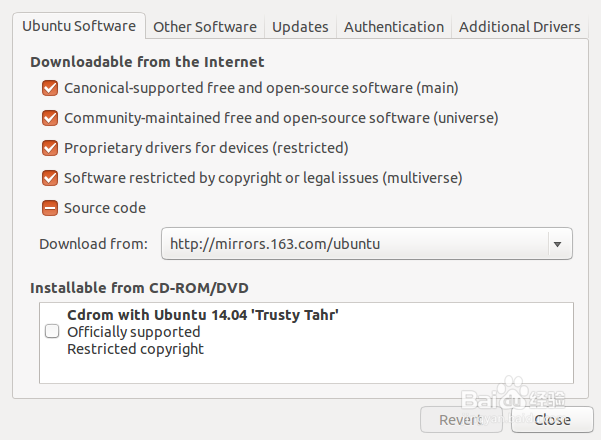
Task: Toggle the Source code checkbox
Action: coord(50,208)
